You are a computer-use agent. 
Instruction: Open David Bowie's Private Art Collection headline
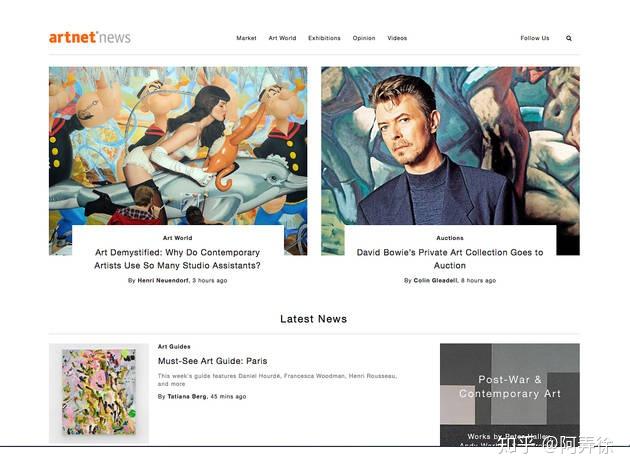(450, 259)
